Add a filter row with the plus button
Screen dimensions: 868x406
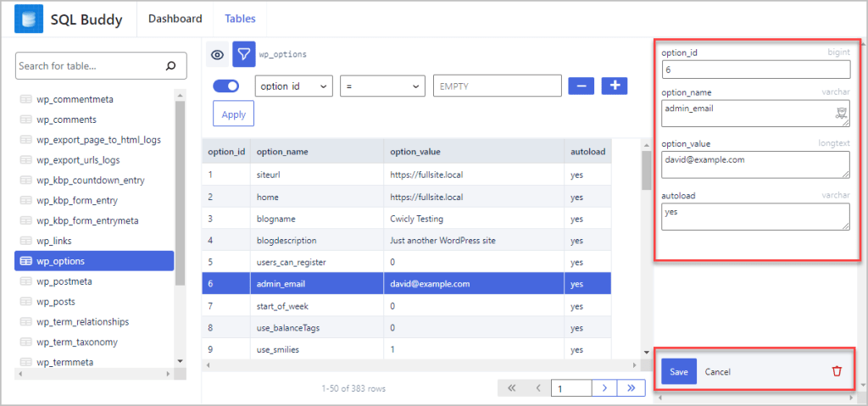(615, 86)
